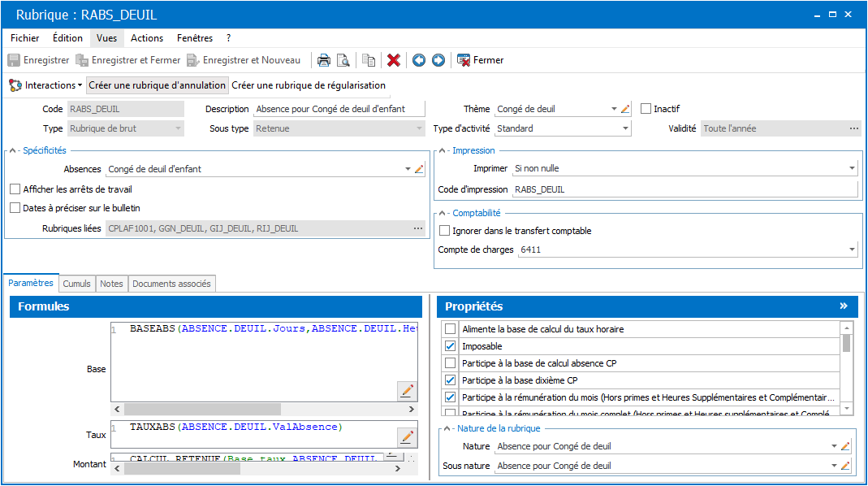Open the Interactions dropdown

(46, 85)
